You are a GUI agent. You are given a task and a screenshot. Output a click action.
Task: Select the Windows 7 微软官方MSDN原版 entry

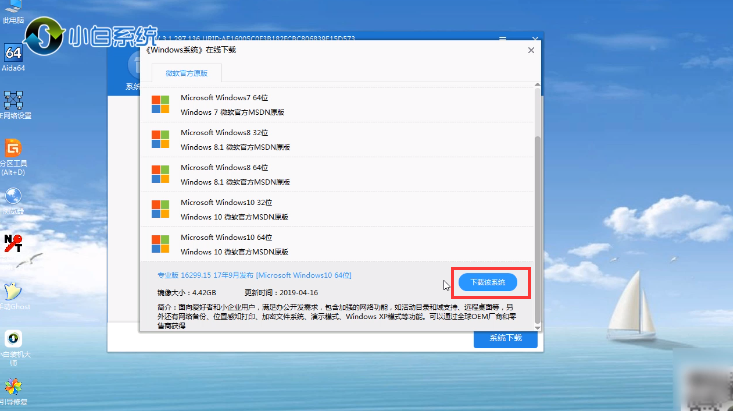235,111
